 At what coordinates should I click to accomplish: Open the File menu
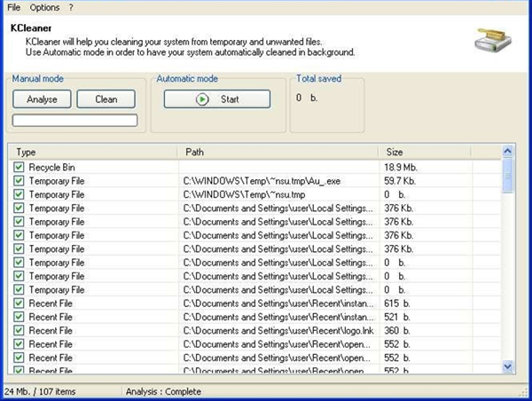(13, 7)
